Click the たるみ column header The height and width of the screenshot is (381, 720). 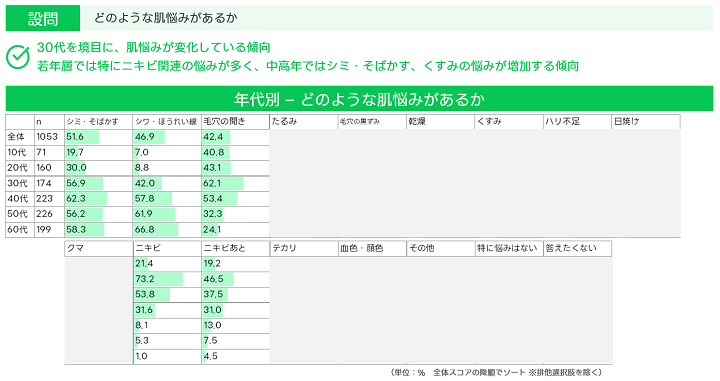point(304,122)
